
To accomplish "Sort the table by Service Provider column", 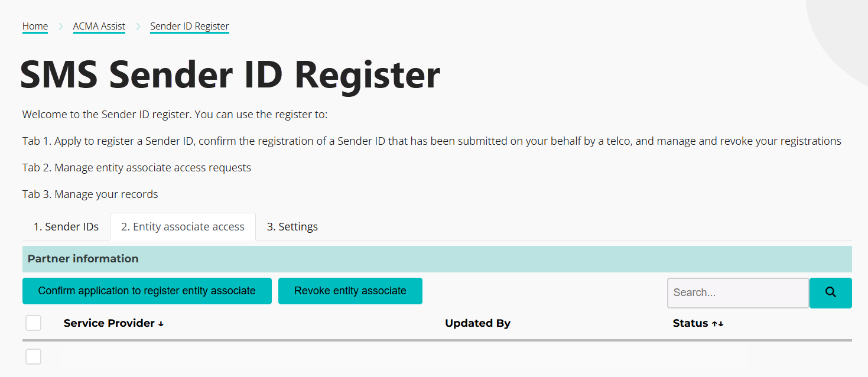I will [109, 323].
